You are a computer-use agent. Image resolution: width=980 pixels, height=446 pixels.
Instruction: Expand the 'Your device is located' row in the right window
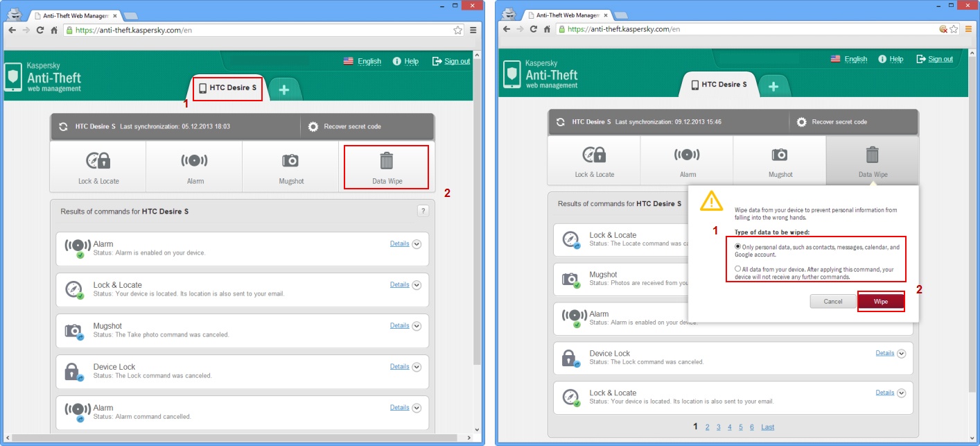point(902,393)
